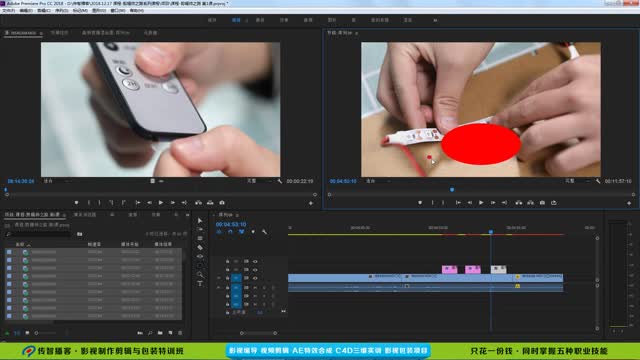The width and height of the screenshot is (640, 360).
Task: Step back one frame in Program monitor
Action: [x=470, y=202]
